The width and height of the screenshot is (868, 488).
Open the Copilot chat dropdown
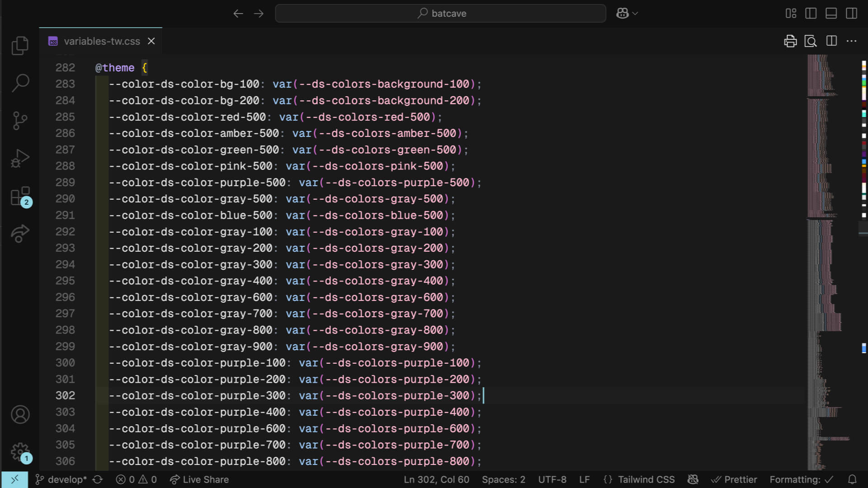(x=627, y=14)
